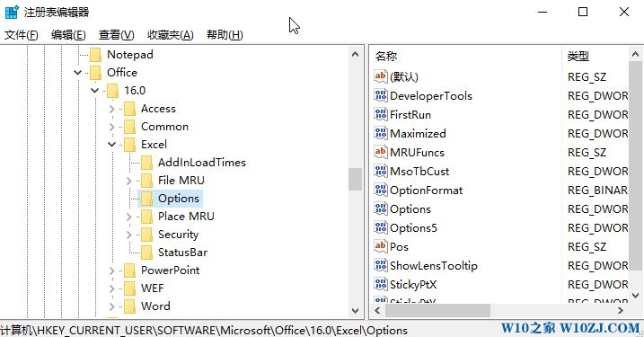Click tree pane scroll up arrow
This screenshot has width=644, height=337.
pyautogui.click(x=356, y=54)
